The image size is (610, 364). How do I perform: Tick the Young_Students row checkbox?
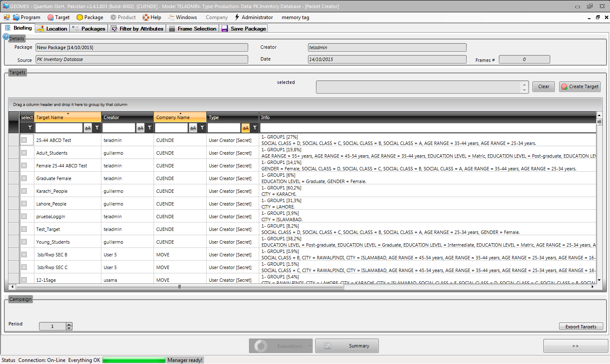pyautogui.click(x=24, y=242)
